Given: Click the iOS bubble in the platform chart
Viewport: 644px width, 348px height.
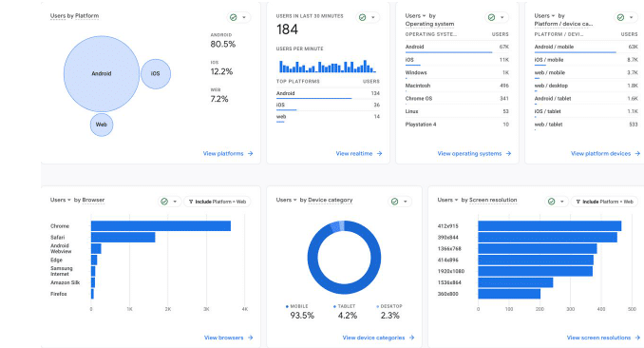Looking at the screenshot, I should coord(156,74).
